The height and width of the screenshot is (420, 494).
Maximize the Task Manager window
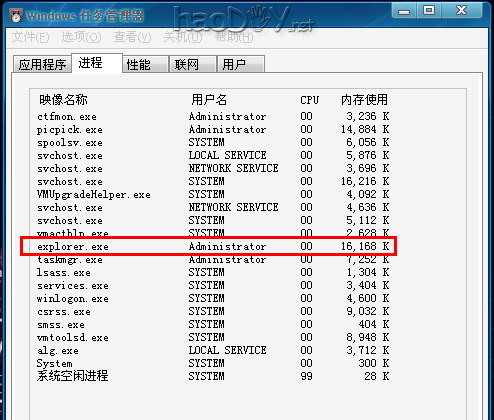(x=429, y=11)
